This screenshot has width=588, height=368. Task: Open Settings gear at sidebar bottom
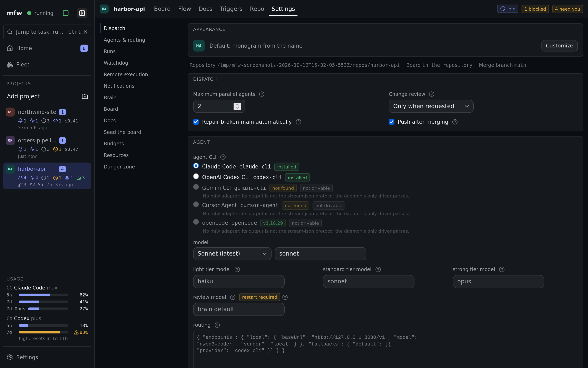[x=47, y=357]
